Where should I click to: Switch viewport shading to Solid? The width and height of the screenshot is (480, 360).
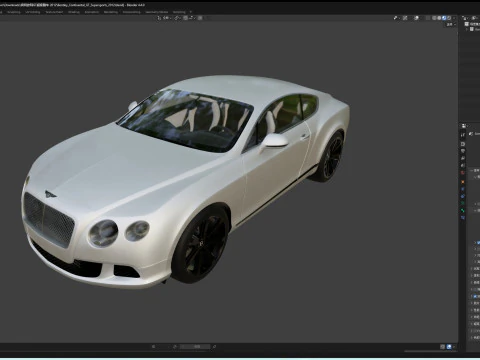[x=439, y=18]
